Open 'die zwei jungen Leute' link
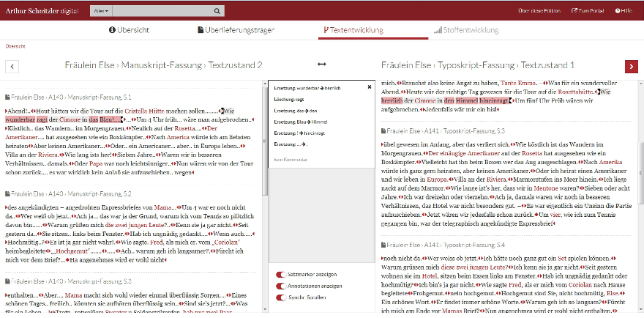Screen dimensions: 644x318 (135, 225)
